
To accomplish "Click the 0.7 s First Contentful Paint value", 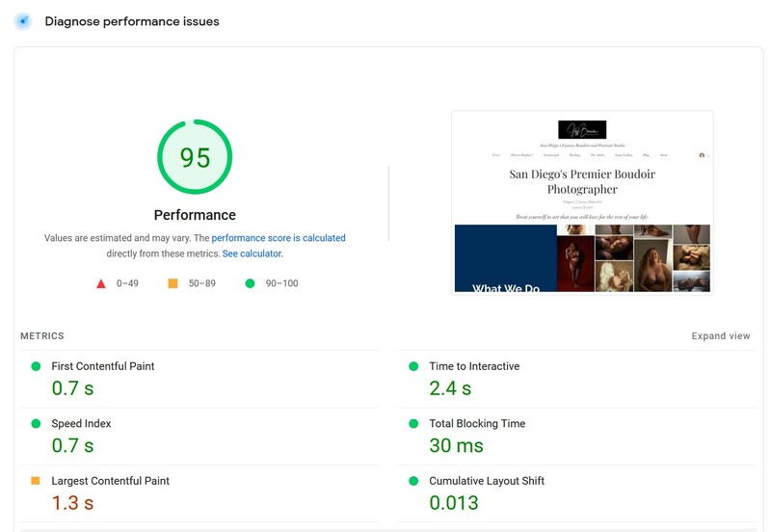I will (x=72, y=388).
